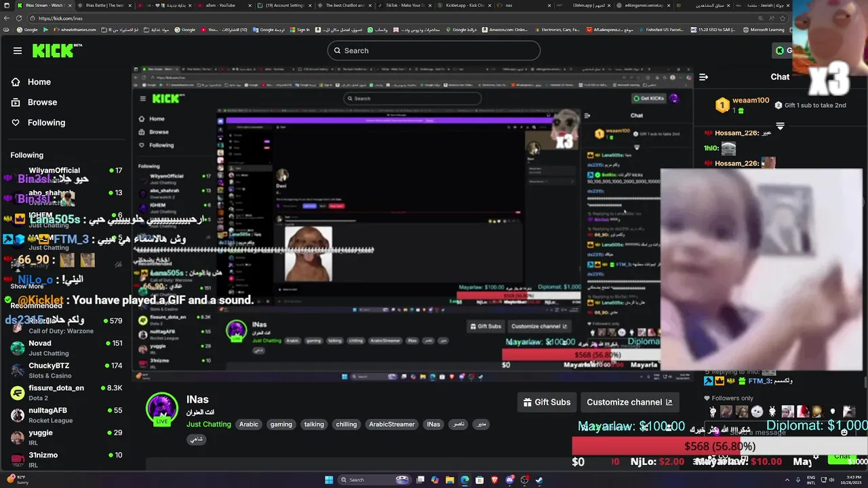Open nulltagAFB Rocket League channel
Screen dimensions: 868x488
(x=66, y=415)
